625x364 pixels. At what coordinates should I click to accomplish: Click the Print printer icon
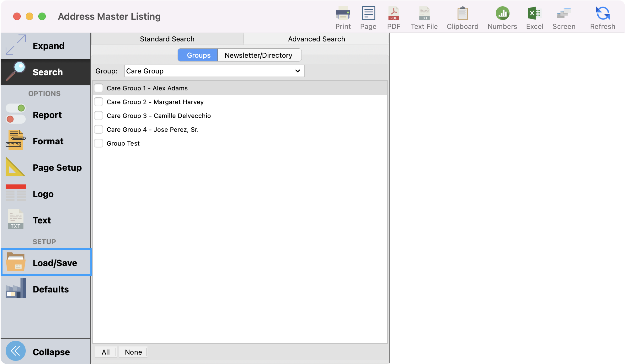pyautogui.click(x=343, y=14)
